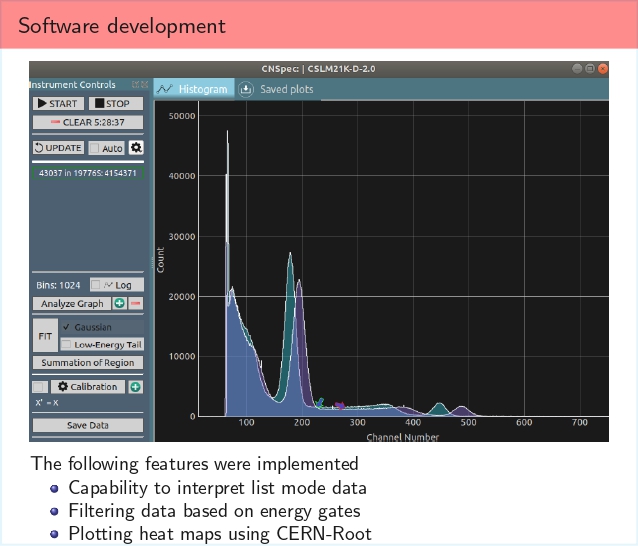Click the X' = X calibration text
The image size is (638, 546).
point(47,403)
